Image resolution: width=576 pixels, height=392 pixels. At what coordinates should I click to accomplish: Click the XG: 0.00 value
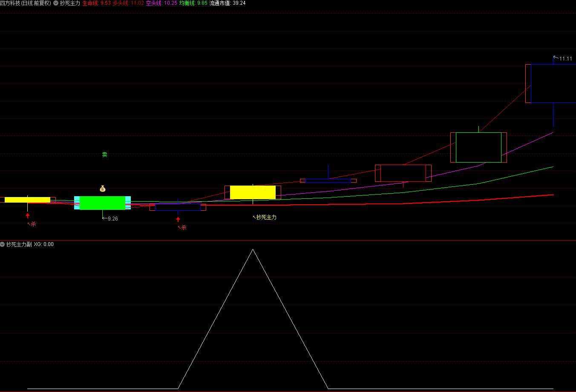[43, 244]
